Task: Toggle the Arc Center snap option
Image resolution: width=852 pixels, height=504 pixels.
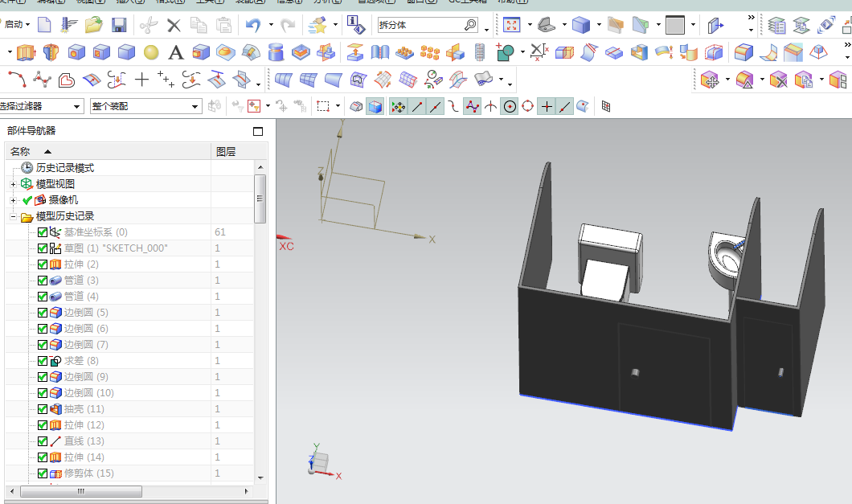Action: pyautogui.click(x=510, y=107)
